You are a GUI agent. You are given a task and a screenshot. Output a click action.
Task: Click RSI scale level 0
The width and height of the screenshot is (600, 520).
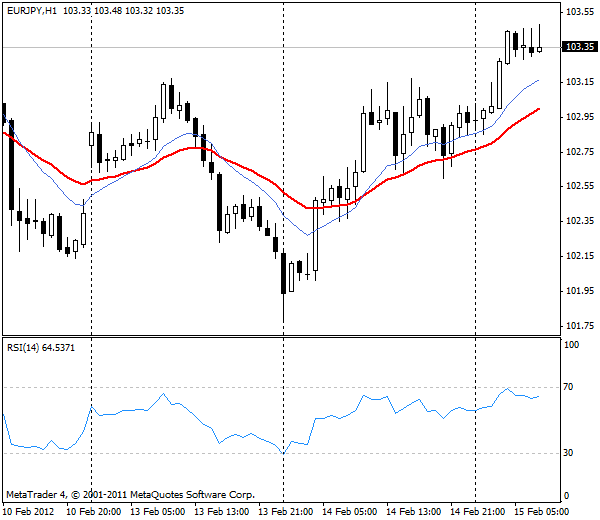(567, 496)
